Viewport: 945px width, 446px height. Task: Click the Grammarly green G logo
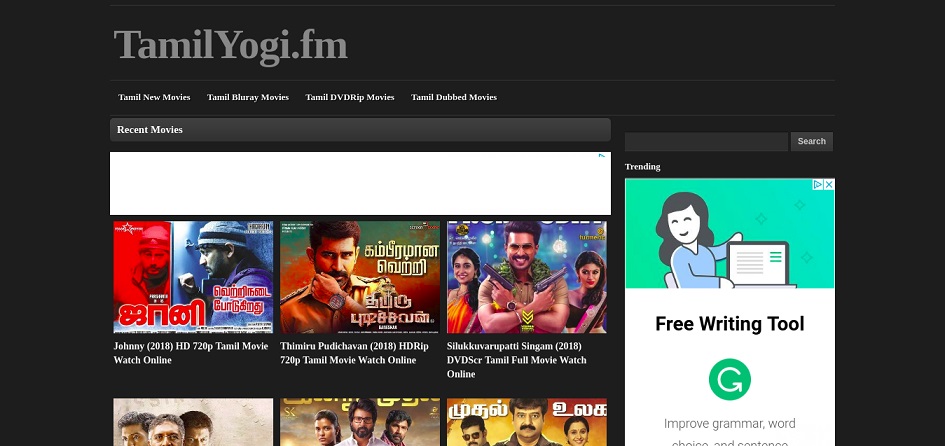[x=729, y=379]
